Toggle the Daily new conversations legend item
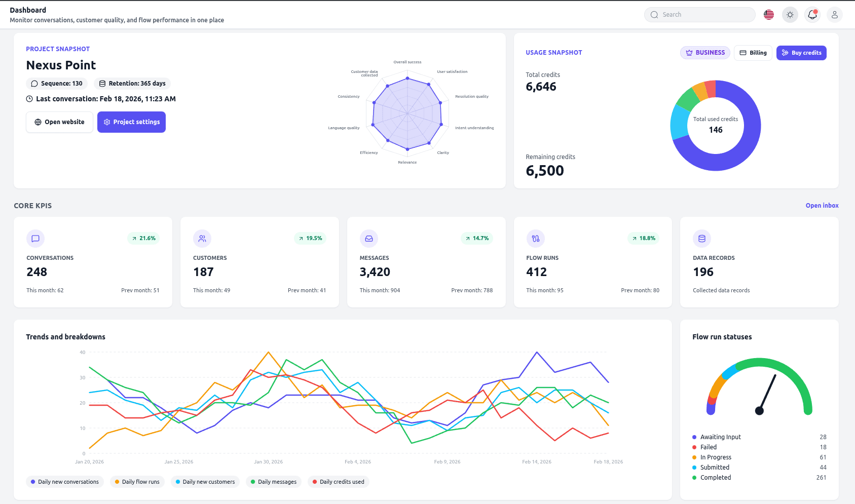Viewport: 855px width, 504px height. pos(64,482)
